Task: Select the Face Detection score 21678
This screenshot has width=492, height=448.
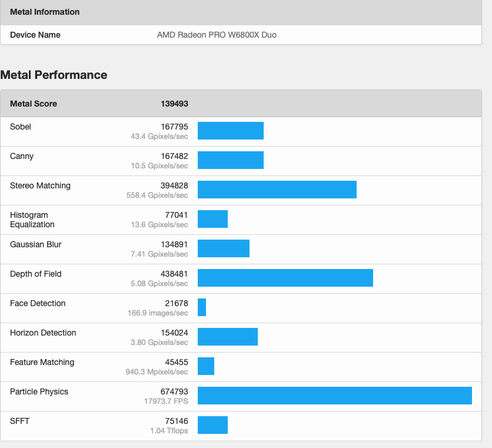Action: pyautogui.click(x=177, y=304)
